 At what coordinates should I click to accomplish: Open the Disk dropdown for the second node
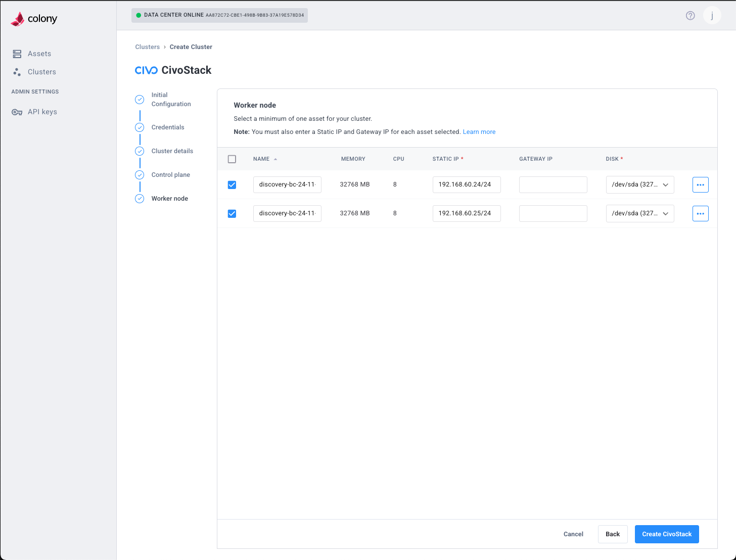click(x=640, y=213)
